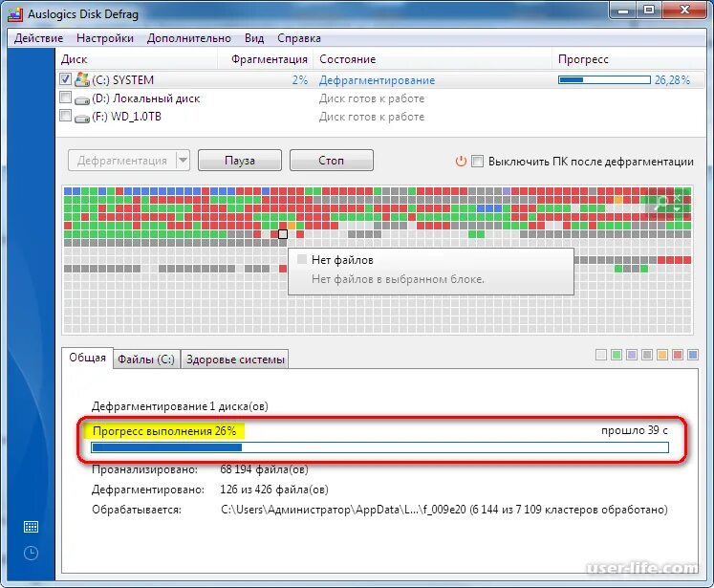Image resolution: width=714 pixels, height=588 pixels.
Task: Click the (D:) local disk drive icon
Action: [x=82, y=99]
